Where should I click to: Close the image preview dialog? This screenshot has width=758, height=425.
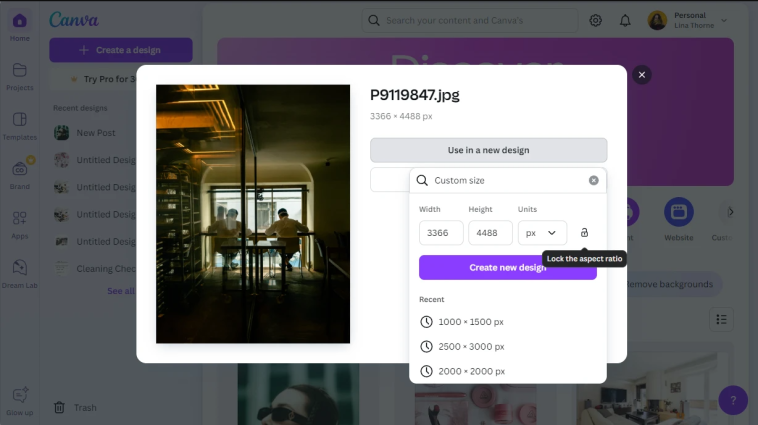tap(642, 75)
